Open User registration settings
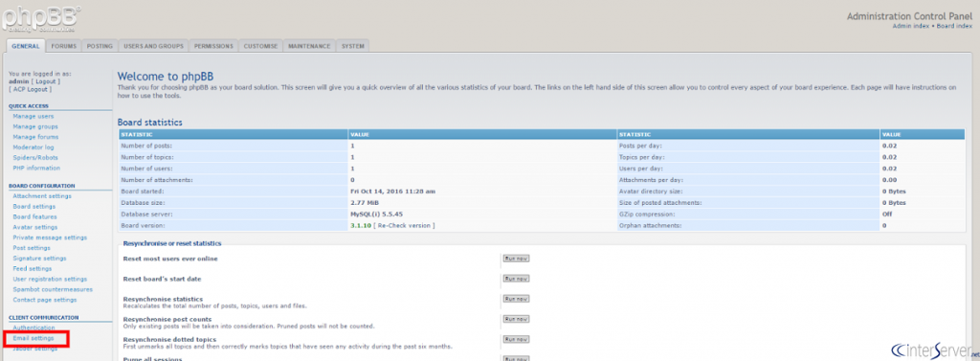This screenshot has height=361, width=980. click(50, 279)
